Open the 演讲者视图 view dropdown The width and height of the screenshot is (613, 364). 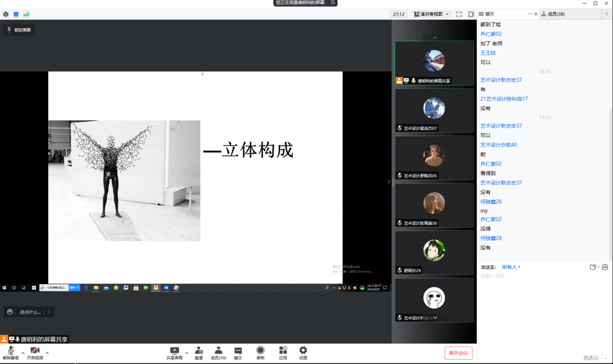(x=431, y=15)
